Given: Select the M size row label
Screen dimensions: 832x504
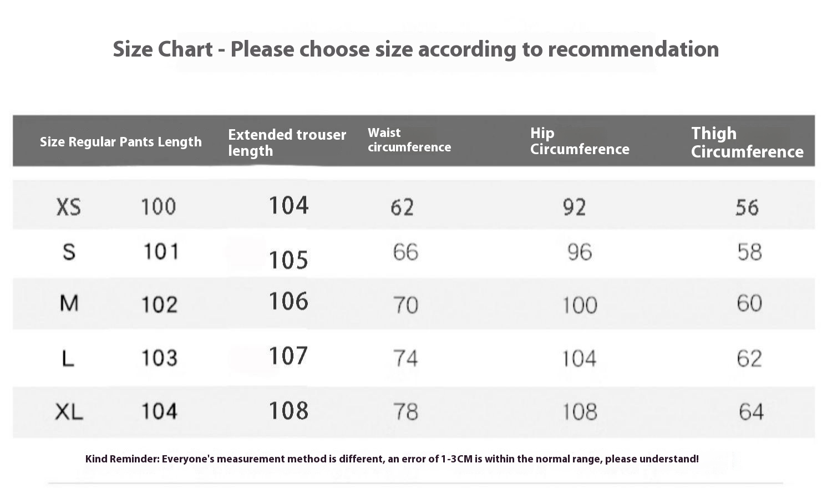Looking at the screenshot, I should point(69,304).
